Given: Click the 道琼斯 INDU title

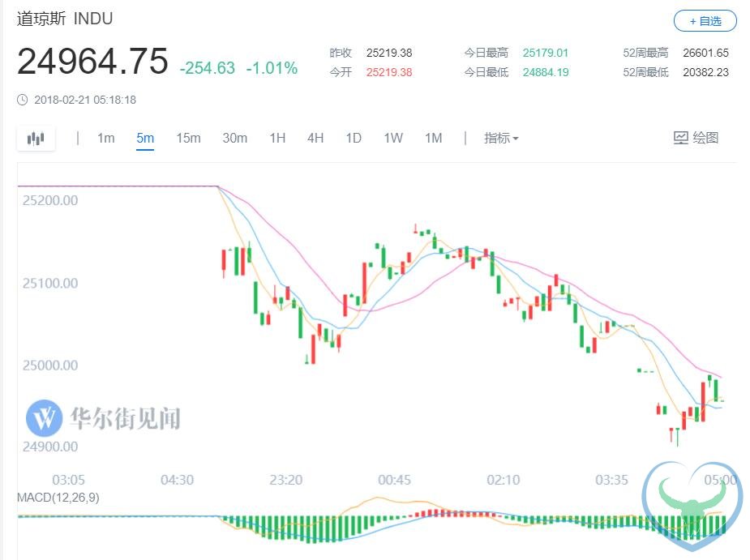Looking at the screenshot, I should click(65, 19).
